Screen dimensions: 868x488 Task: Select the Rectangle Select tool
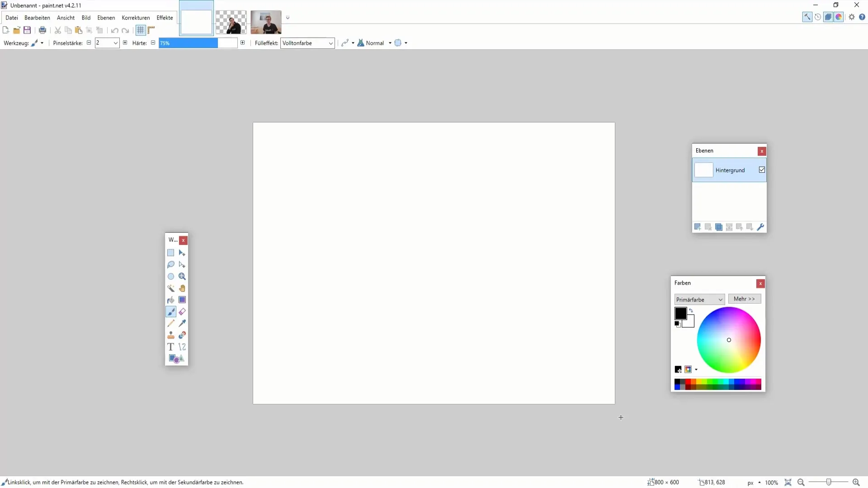tap(170, 253)
